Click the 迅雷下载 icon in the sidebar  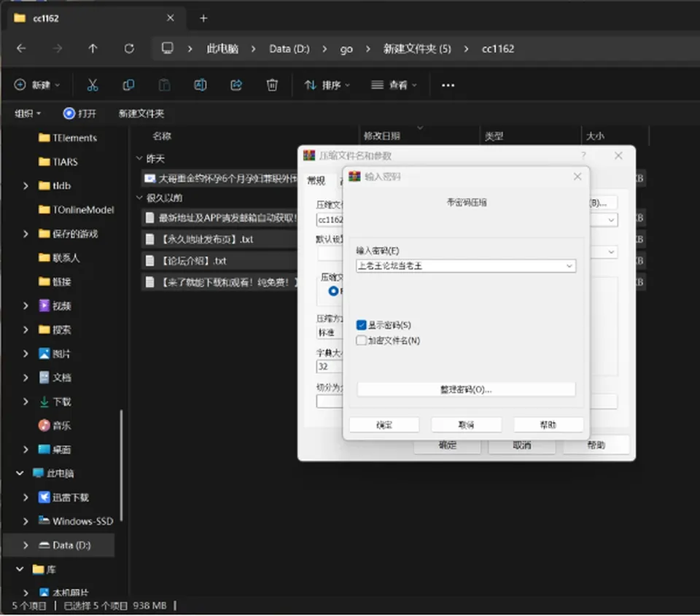44,497
